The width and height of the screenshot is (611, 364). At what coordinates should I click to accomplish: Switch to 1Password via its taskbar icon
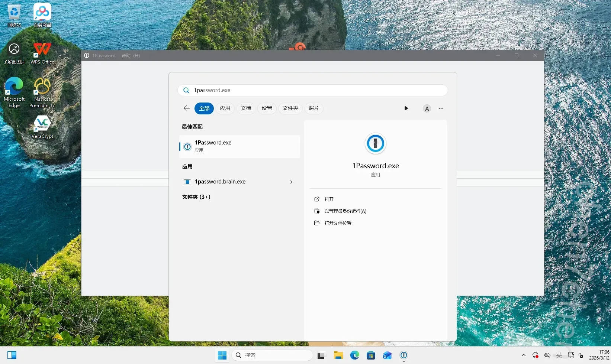[x=404, y=355]
